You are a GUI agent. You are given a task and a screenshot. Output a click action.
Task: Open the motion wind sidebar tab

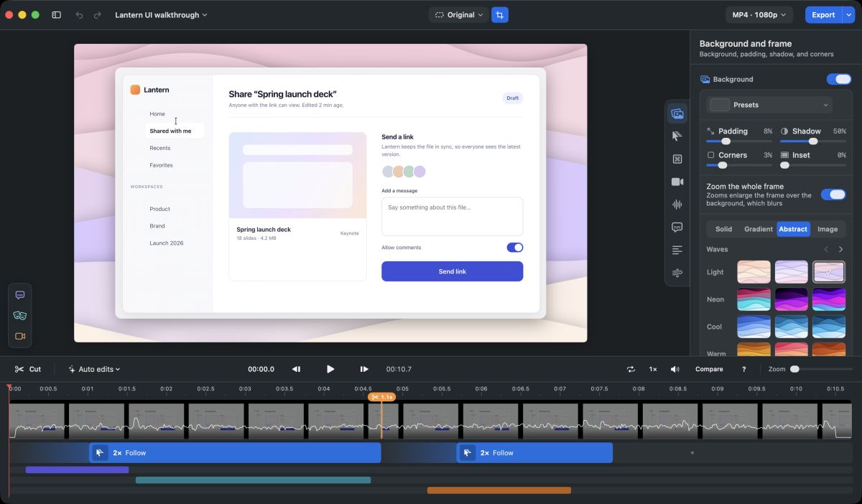(677, 273)
